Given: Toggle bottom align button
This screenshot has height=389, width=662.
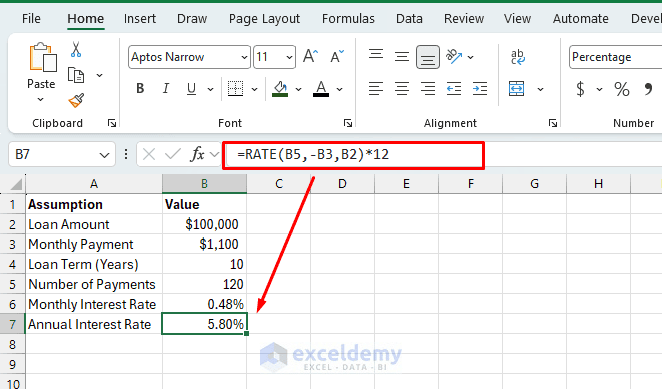Looking at the screenshot, I should click(428, 57).
